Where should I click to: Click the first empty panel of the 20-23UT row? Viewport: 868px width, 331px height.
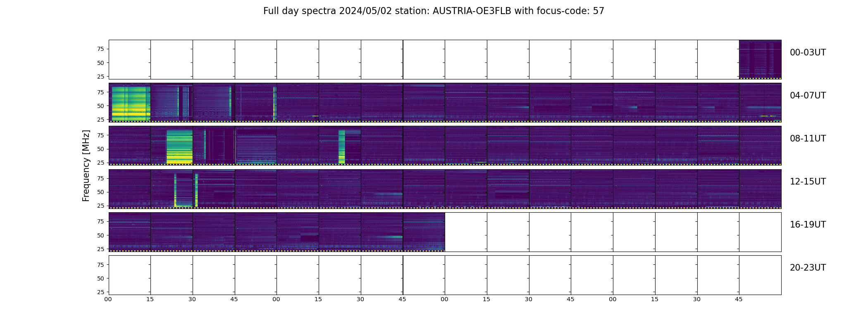[x=130, y=275]
